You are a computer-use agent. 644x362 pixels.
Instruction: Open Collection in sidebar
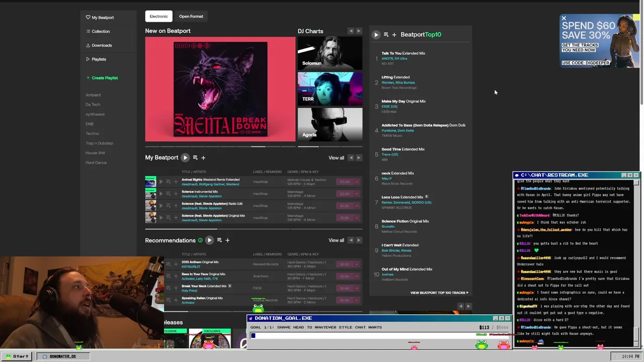pyautogui.click(x=98, y=31)
